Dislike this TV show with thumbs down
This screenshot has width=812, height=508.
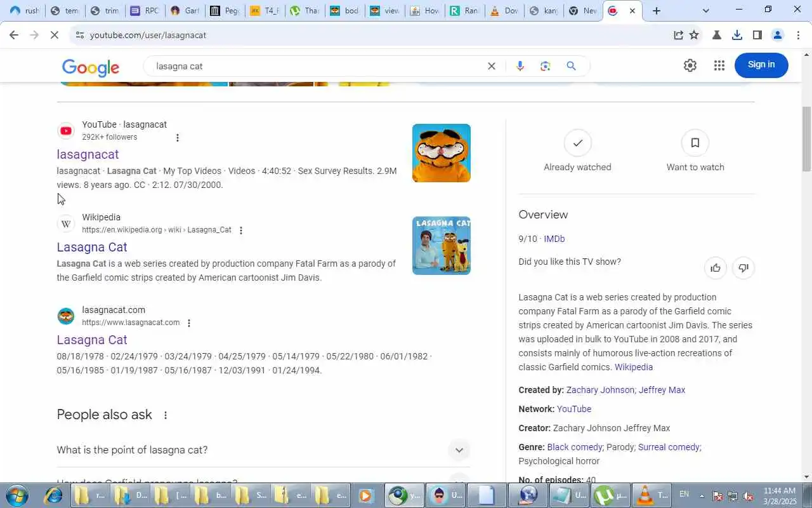[743, 268]
